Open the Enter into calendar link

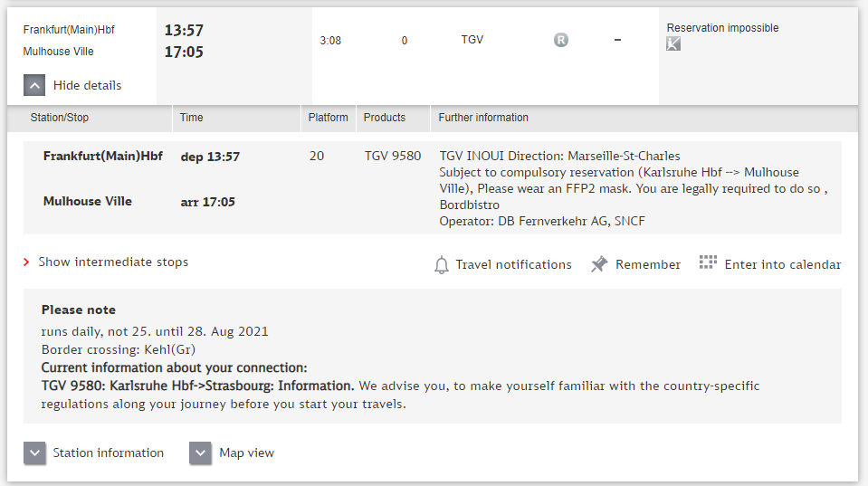pos(782,264)
